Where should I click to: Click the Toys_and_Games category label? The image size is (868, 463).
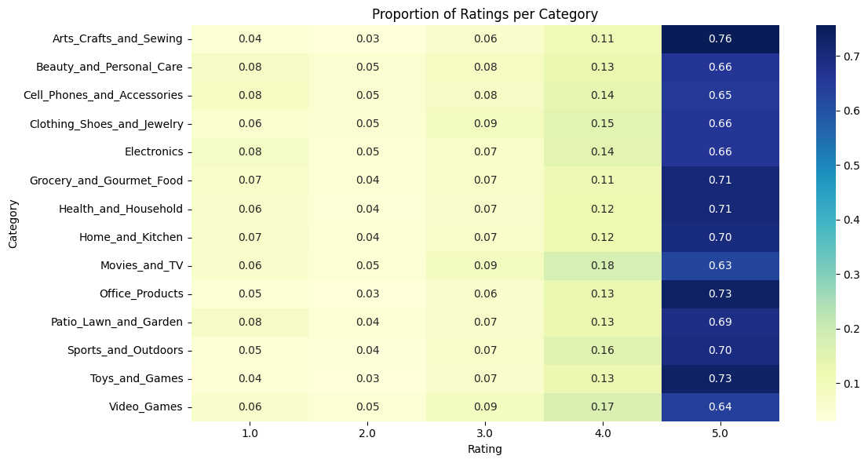(137, 379)
